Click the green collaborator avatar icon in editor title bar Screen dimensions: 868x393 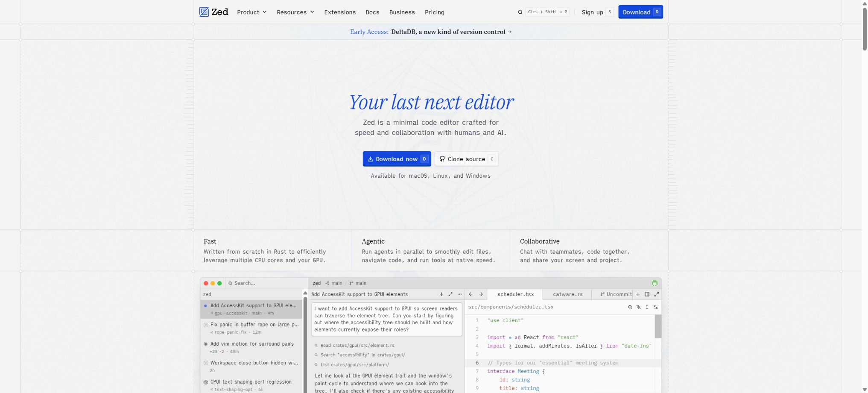pos(655,283)
